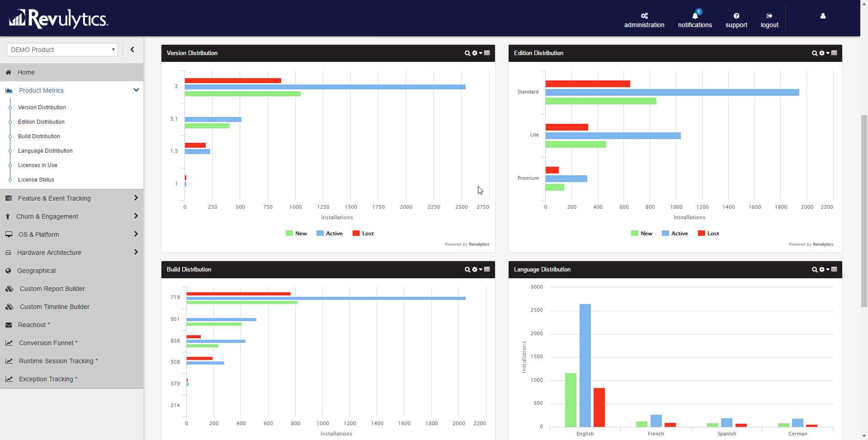Open the Reachout envelope icon

click(x=9, y=325)
